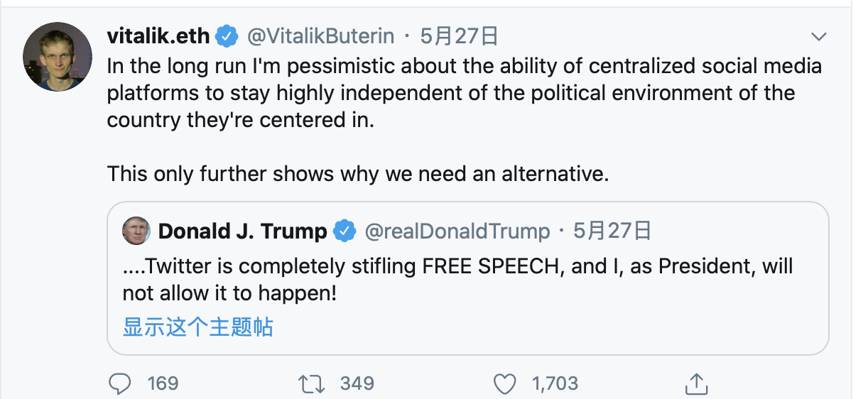Visit the @VitalikButerin handle
Viewport: 868px width, 399px height.
click(321, 35)
